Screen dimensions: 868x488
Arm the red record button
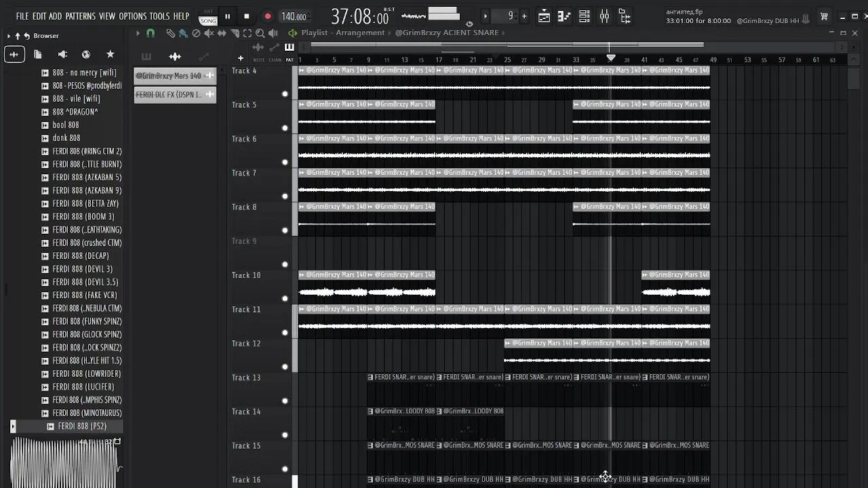[x=268, y=16]
